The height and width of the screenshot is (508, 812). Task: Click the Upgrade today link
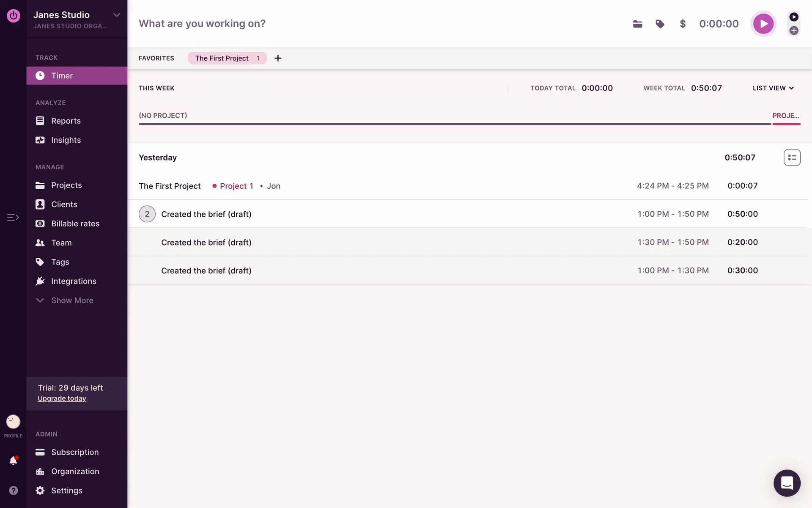[62, 398]
